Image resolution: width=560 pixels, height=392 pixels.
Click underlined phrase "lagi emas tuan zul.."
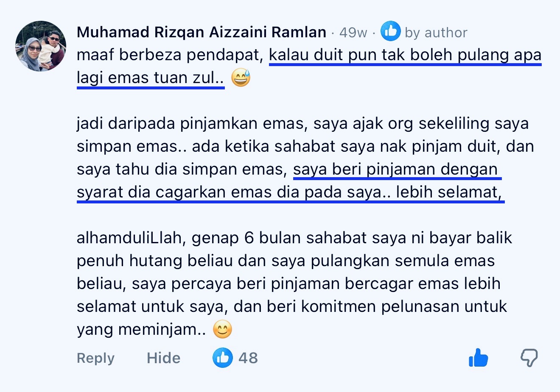151,78
